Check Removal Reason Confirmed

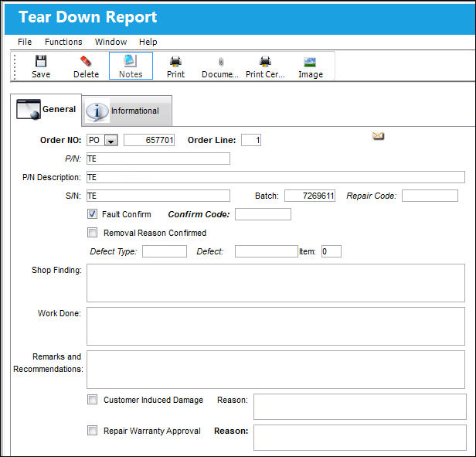(x=92, y=233)
